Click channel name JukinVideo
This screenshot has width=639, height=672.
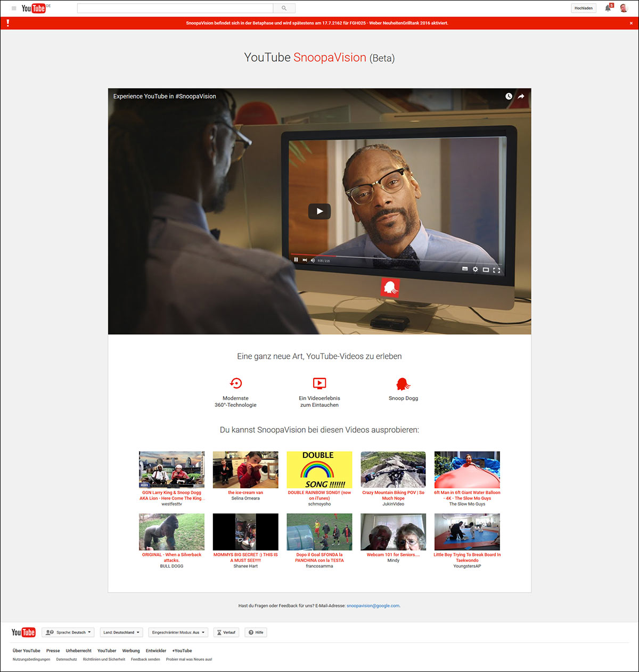pyautogui.click(x=394, y=504)
